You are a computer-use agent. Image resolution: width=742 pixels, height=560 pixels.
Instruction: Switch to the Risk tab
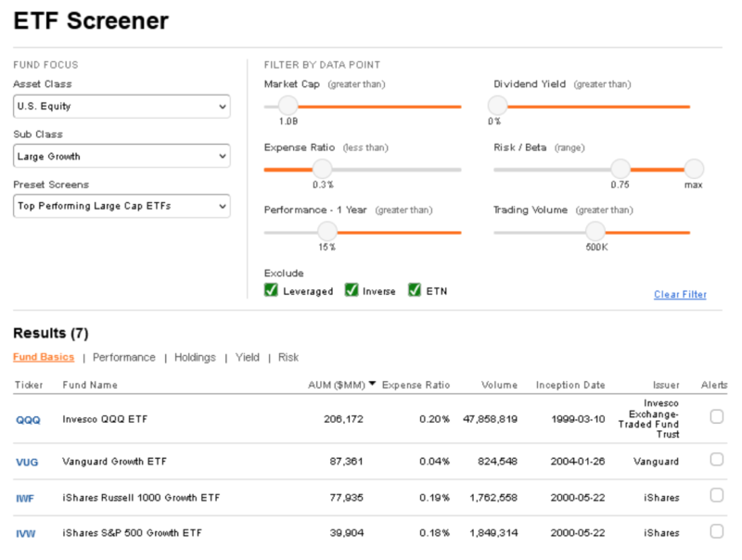coord(288,358)
